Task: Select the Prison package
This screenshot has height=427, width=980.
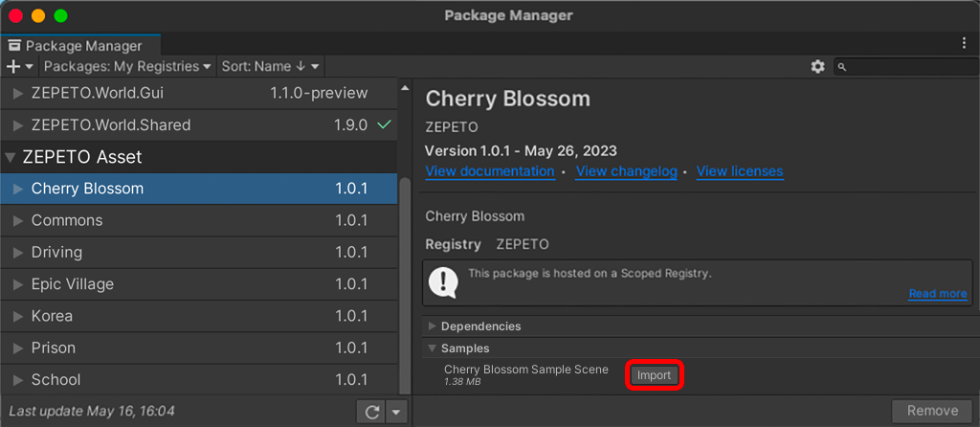Action: point(199,348)
